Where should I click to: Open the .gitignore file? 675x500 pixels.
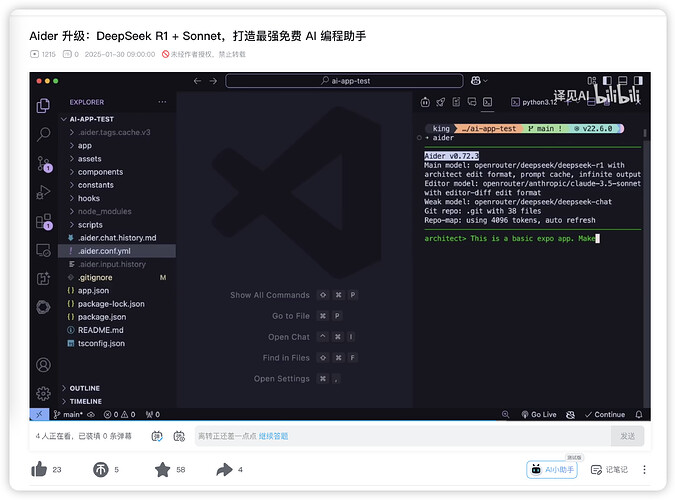[95, 277]
